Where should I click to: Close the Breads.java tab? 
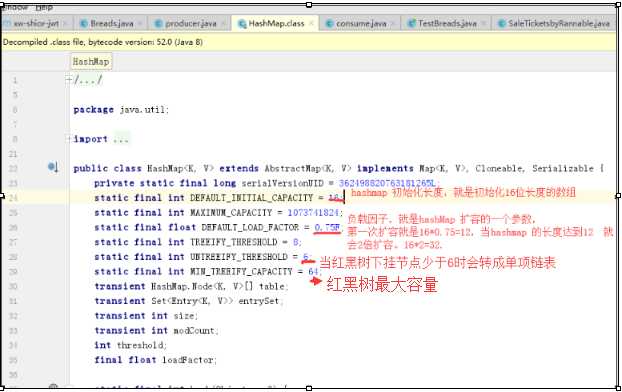point(140,23)
